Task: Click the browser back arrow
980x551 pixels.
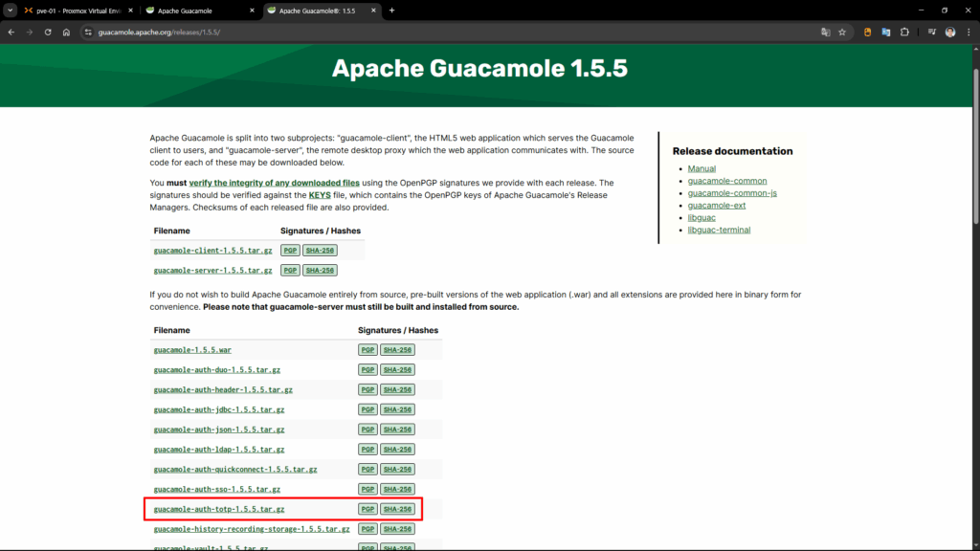Action: (11, 32)
